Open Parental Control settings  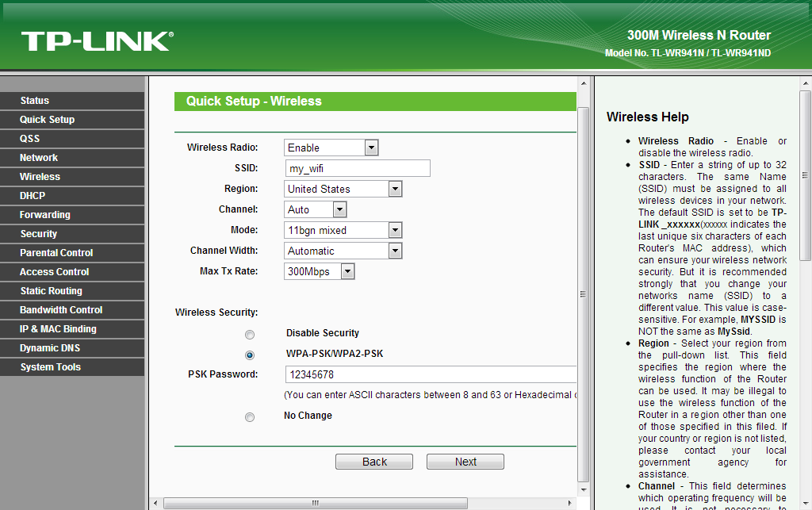(72, 253)
